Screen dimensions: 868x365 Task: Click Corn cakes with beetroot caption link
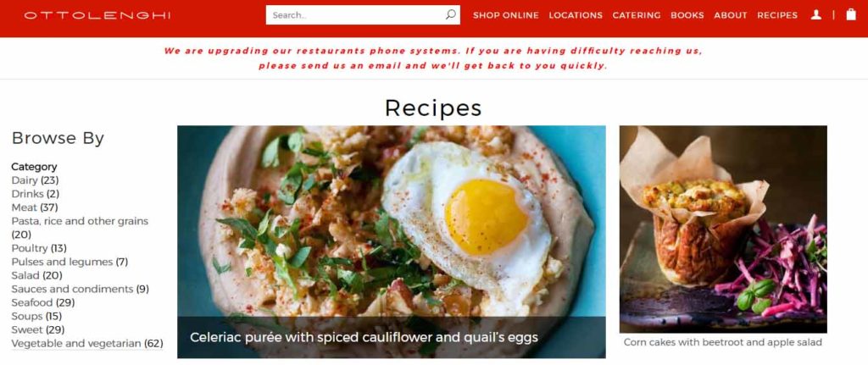(723, 342)
